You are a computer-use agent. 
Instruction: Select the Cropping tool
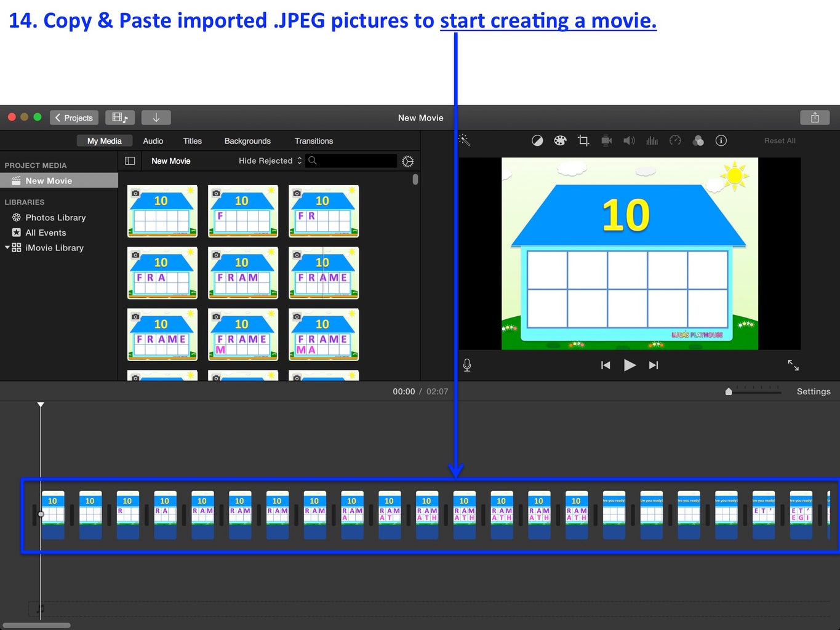tap(583, 140)
